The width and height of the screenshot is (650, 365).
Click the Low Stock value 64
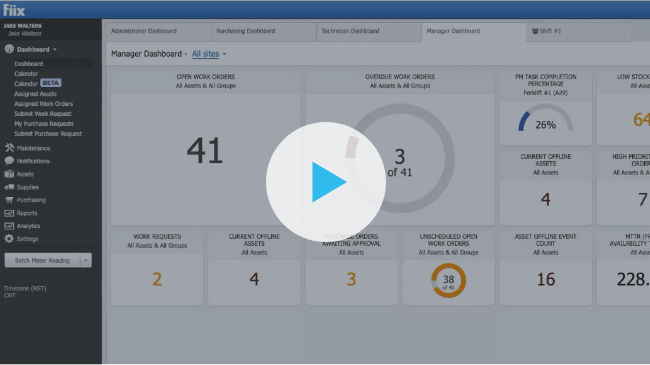pos(641,120)
